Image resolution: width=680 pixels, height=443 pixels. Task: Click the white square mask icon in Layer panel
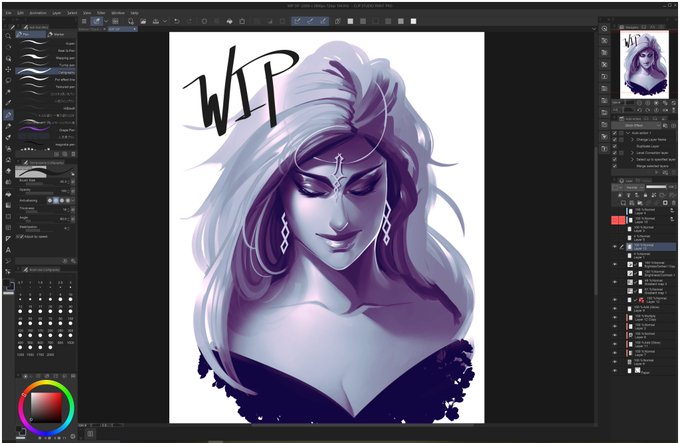665,202
